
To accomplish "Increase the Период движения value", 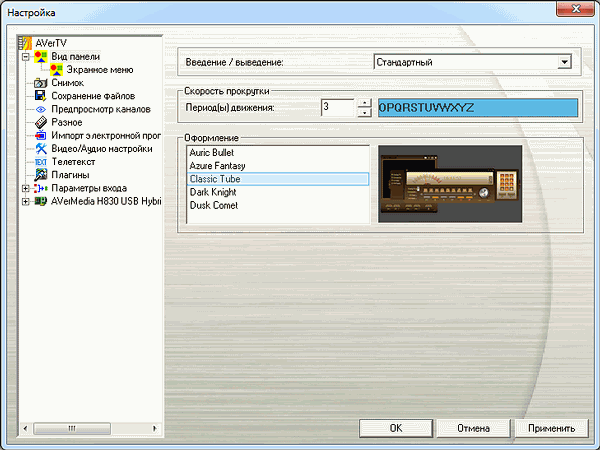I will (x=365, y=103).
